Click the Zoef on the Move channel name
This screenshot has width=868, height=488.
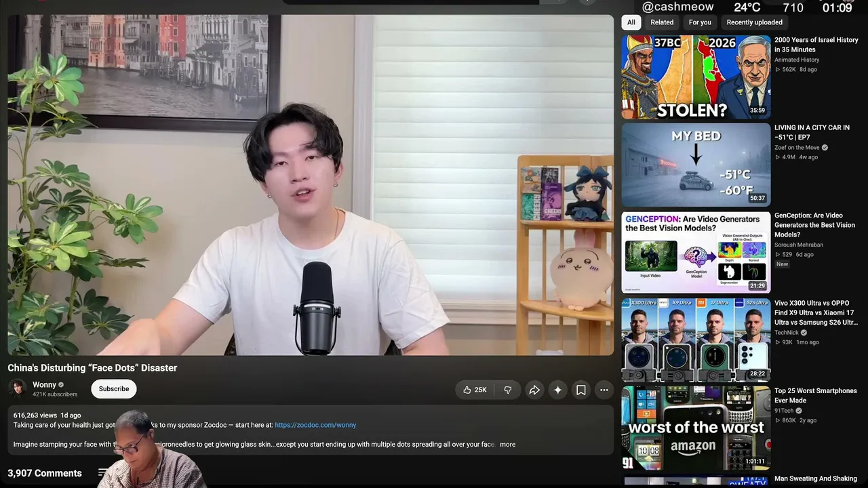(x=797, y=148)
